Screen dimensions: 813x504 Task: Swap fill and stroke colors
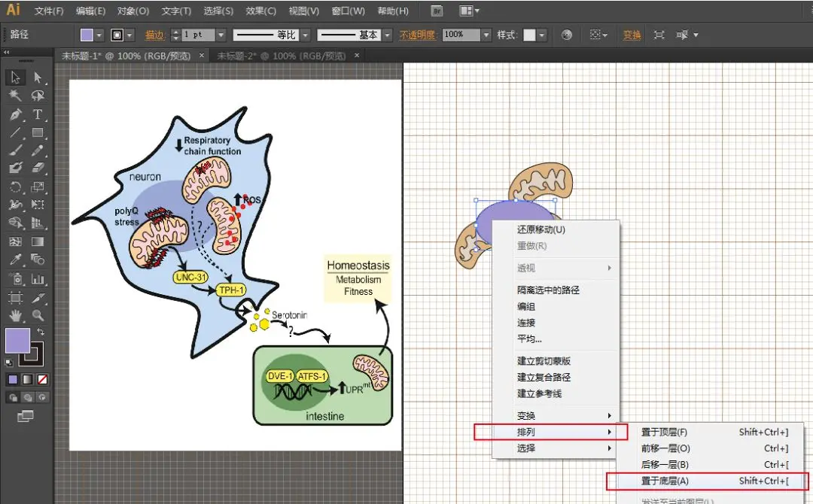coord(41,332)
